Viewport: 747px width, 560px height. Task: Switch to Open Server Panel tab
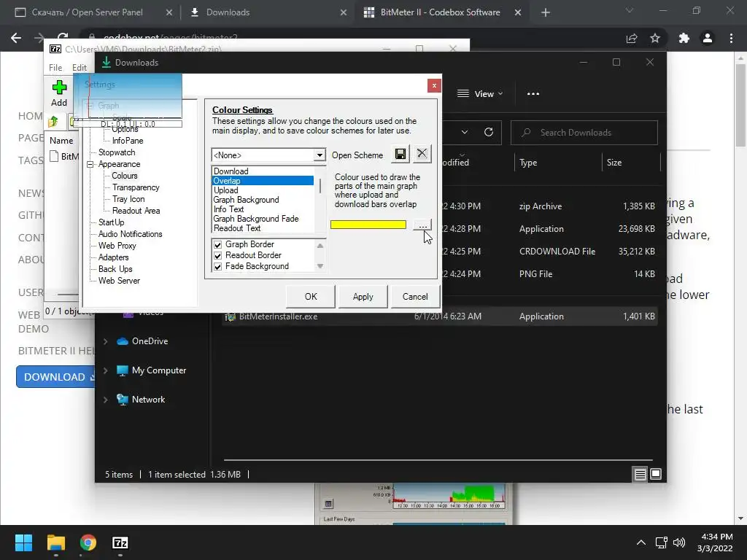point(93,12)
